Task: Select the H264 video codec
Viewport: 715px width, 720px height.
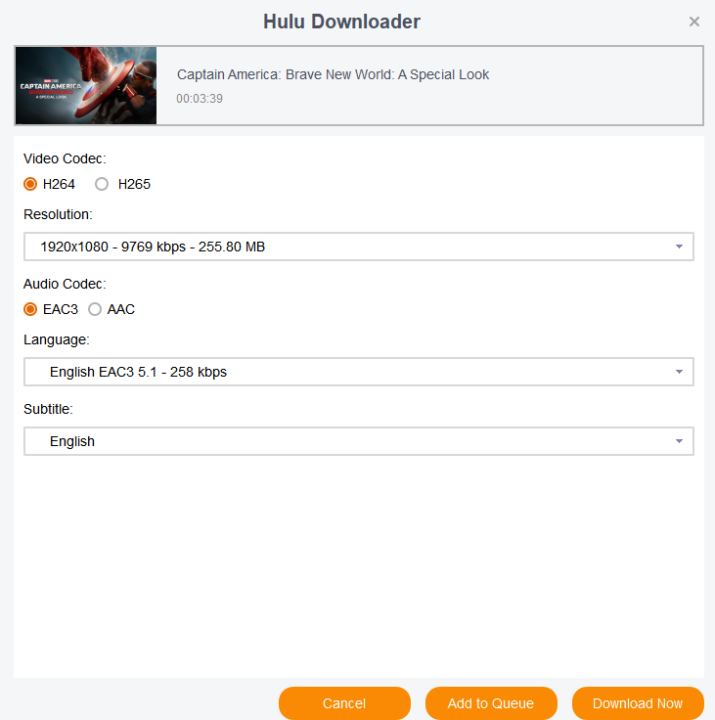Action: point(30,184)
